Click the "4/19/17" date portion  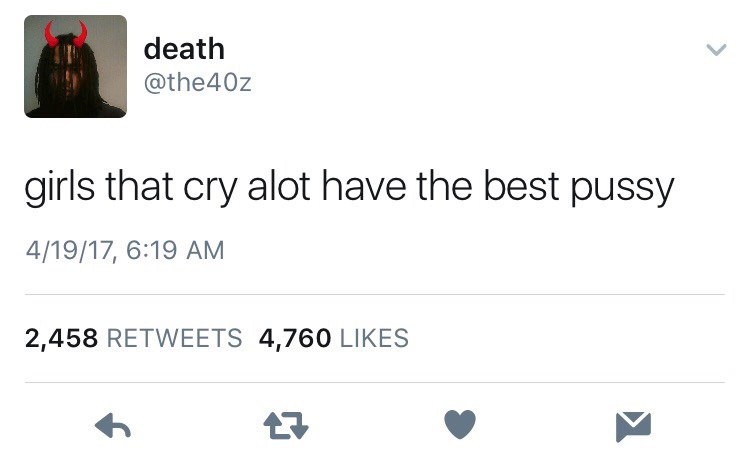70,251
